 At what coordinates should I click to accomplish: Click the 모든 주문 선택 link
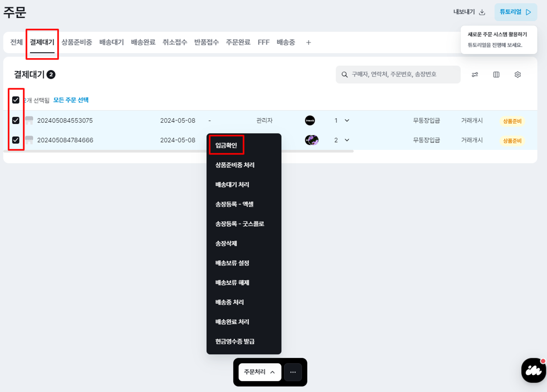click(71, 100)
